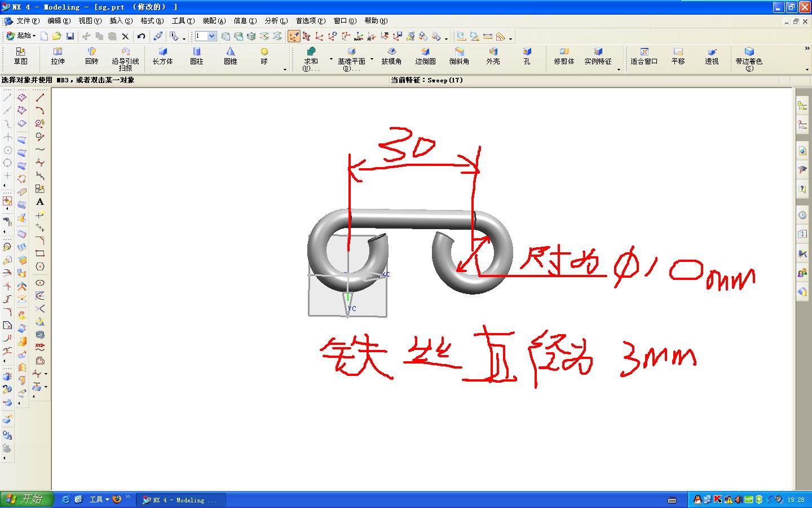Create a 圆柱 cylinder primitive
The width and height of the screenshot is (812, 508).
coord(197,56)
